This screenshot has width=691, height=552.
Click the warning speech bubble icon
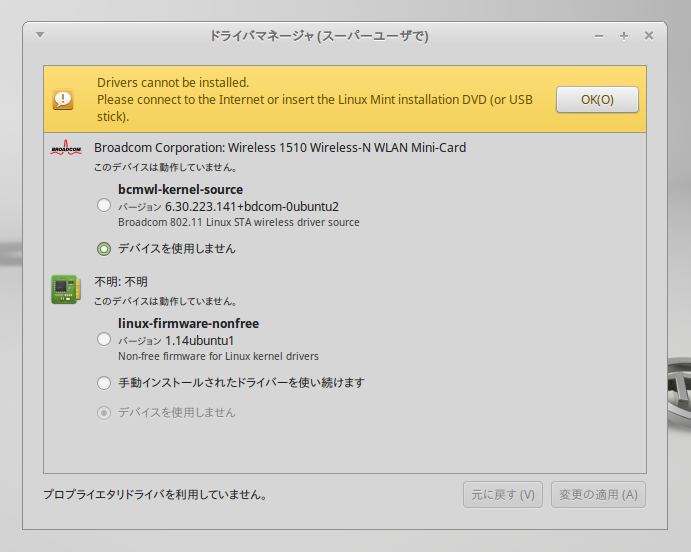[63, 99]
